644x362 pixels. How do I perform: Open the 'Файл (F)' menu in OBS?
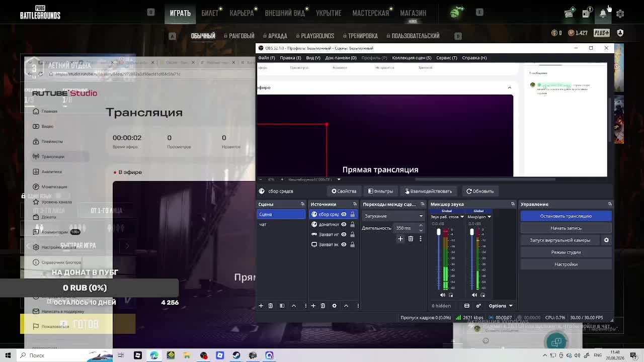(x=267, y=58)
